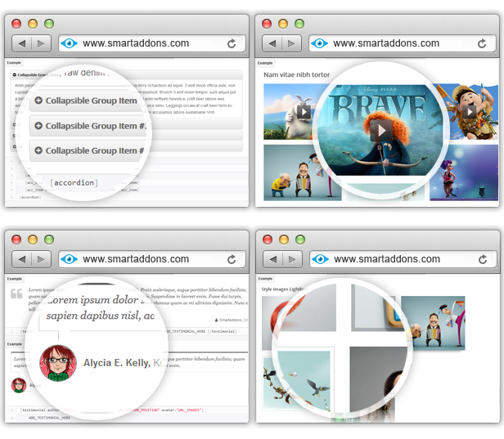Click Example tab in accordion window
Image resolution: width=504 pixels, height=439 pixels.
click(x=14, y=63)
